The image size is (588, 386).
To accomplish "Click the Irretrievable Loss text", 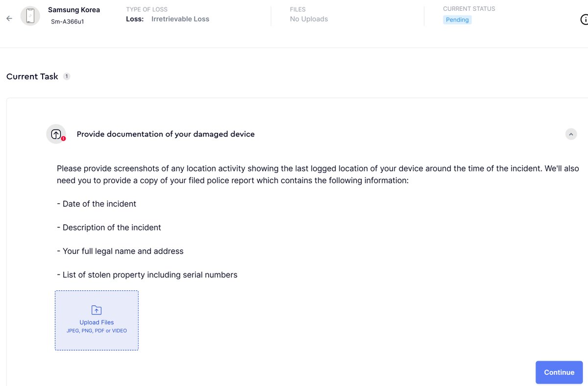I will coord(180,19).
